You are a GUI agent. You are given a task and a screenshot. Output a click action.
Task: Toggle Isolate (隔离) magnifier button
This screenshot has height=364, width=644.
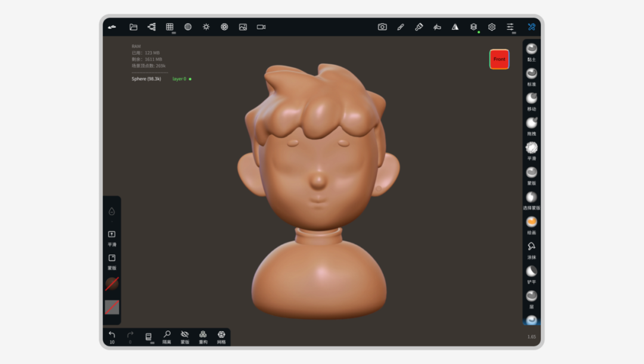click(167, 335)
